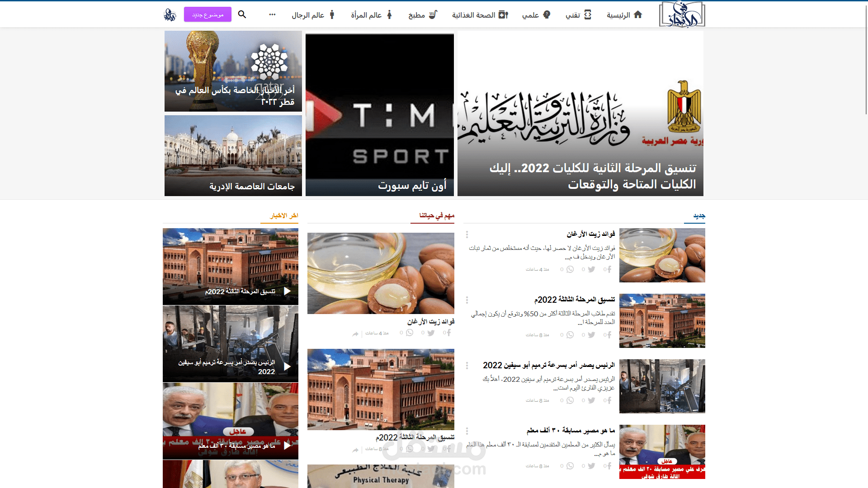The width and height of the screenshot is (868, 488).
Task: Click the purple new topic button
Action: pyautogui.click(x=208, y=14)
